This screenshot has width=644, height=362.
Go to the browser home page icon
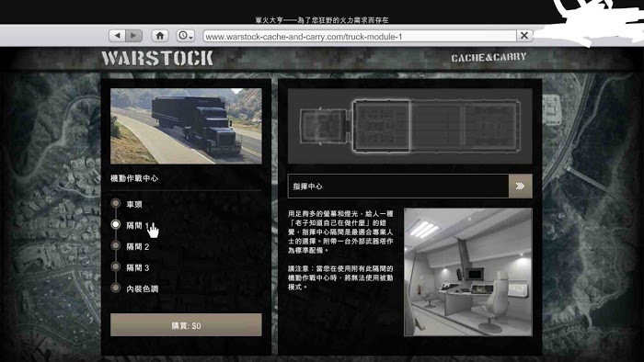coord(160,36)
